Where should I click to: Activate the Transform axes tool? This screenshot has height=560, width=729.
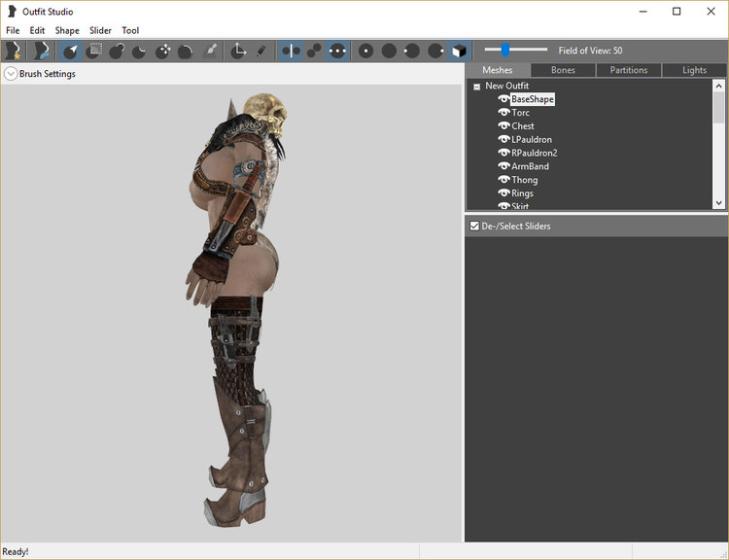point(238,51)
